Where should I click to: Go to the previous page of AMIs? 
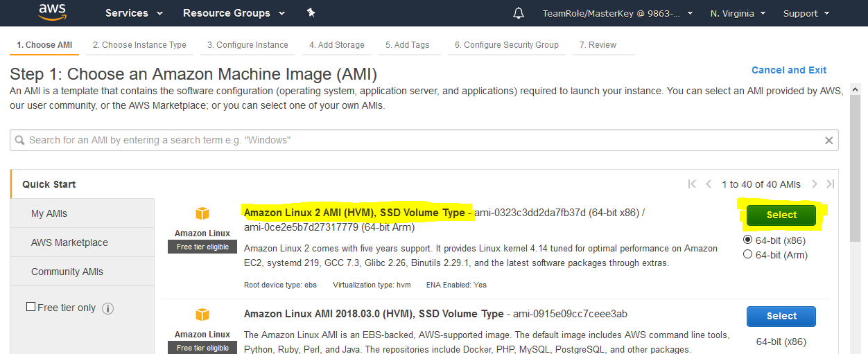click(709, 184)
